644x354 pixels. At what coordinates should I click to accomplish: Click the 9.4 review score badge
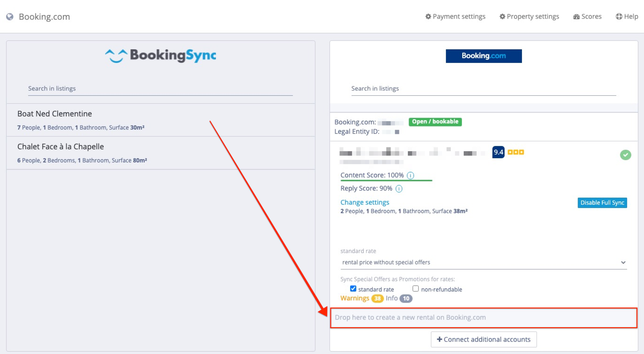(x=498, y=152)
